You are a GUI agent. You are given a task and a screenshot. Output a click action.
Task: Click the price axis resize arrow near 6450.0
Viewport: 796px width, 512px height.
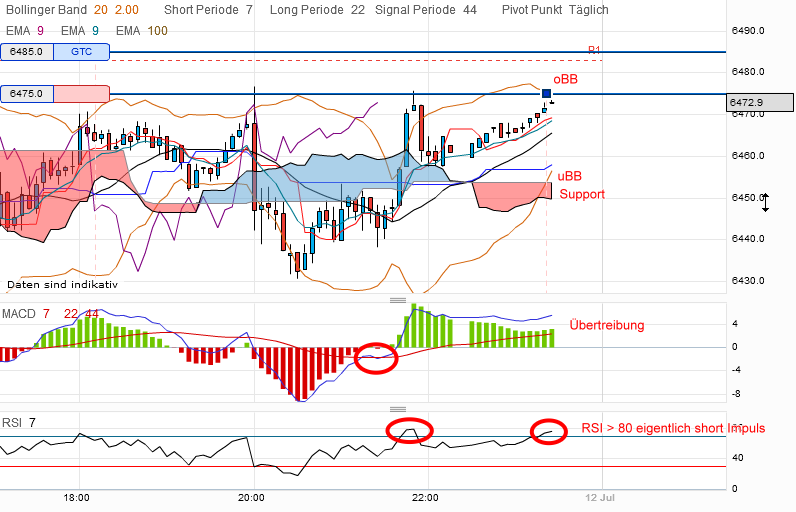766,202
